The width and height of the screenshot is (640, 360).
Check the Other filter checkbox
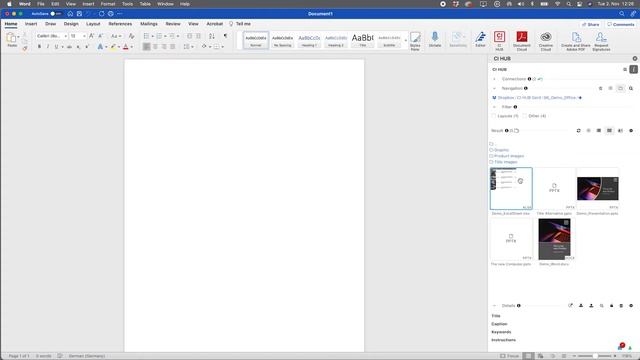pyautogui.click(x=524, y=116)
